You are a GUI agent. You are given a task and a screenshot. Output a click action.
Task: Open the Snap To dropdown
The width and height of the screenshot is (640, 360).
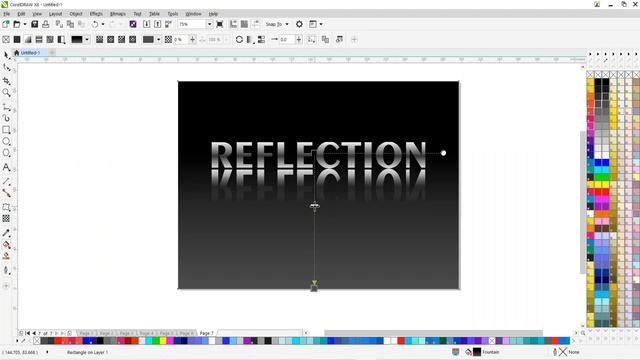pos(277,24)
